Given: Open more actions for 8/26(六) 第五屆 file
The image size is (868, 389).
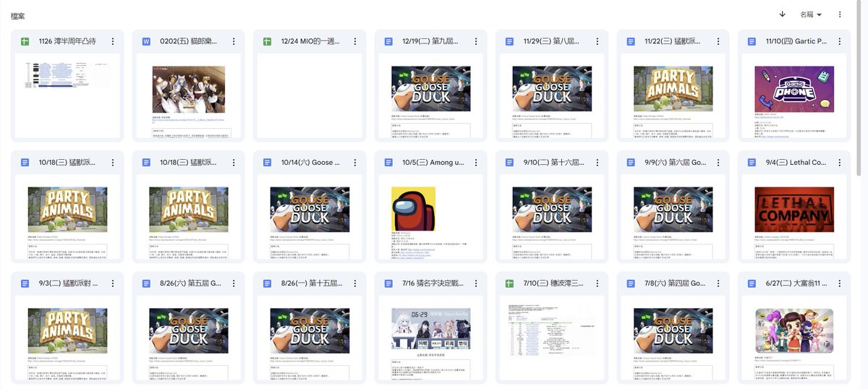Looking at the screenshot, I should 234,283.
